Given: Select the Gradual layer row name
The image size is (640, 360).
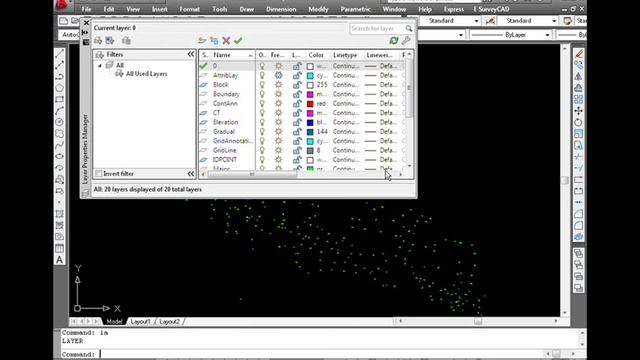Looking at the screenshot, I should point(224,131).
